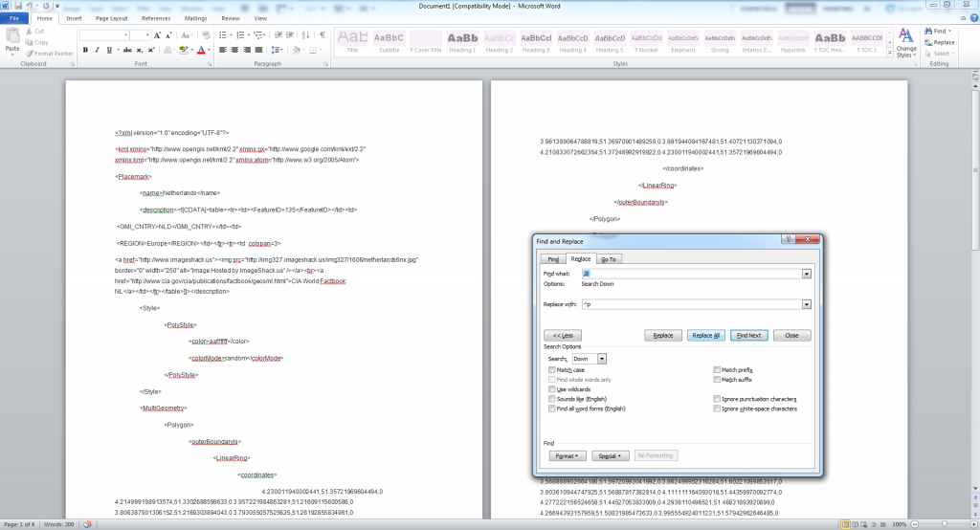
Task: Click the Shrink Font icon
Action: (168, 35)
